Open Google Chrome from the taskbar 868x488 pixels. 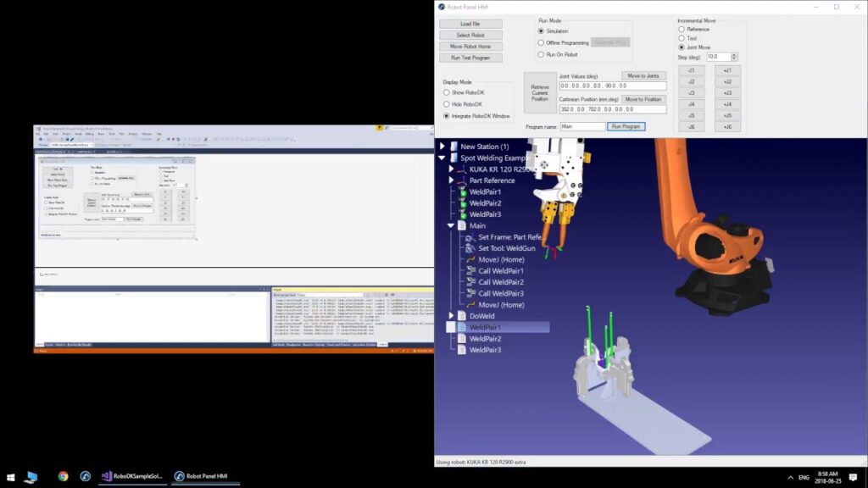point(63,476)
